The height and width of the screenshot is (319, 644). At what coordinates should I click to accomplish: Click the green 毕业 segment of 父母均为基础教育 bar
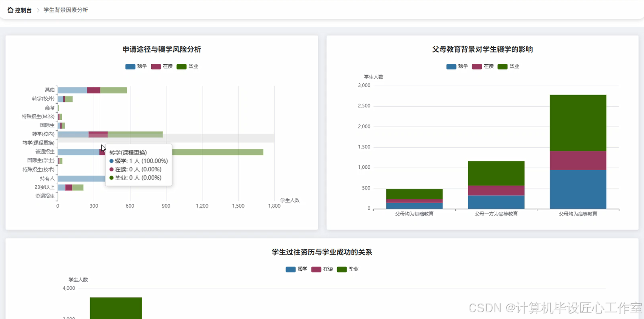point(414,194)
